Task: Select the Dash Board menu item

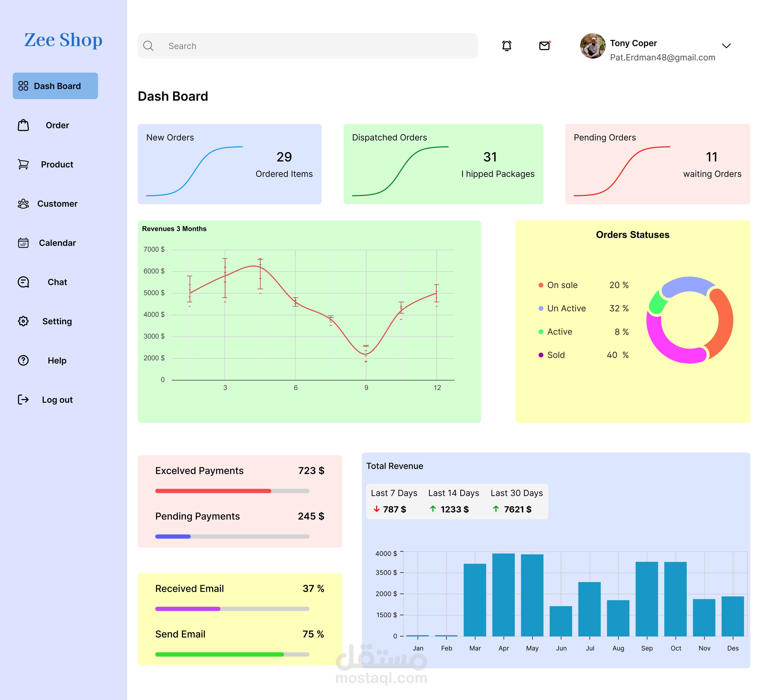Action: tap(55, 86)
